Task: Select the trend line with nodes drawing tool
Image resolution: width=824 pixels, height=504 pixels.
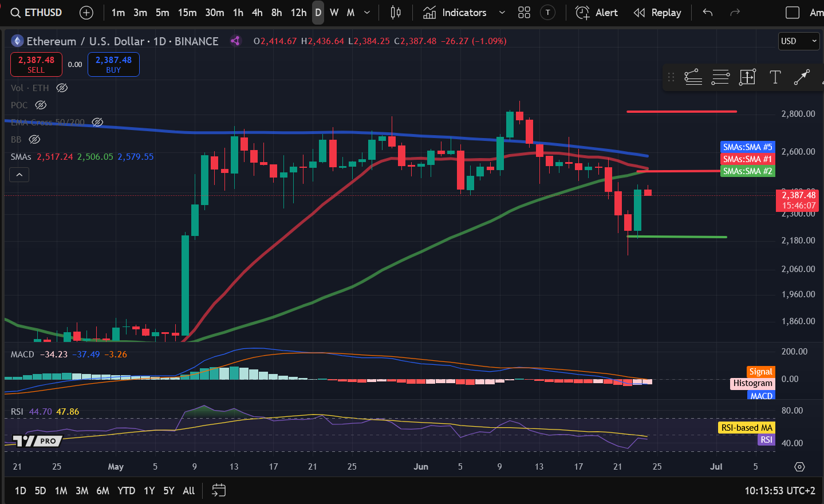Action: (x=693, y=77)
